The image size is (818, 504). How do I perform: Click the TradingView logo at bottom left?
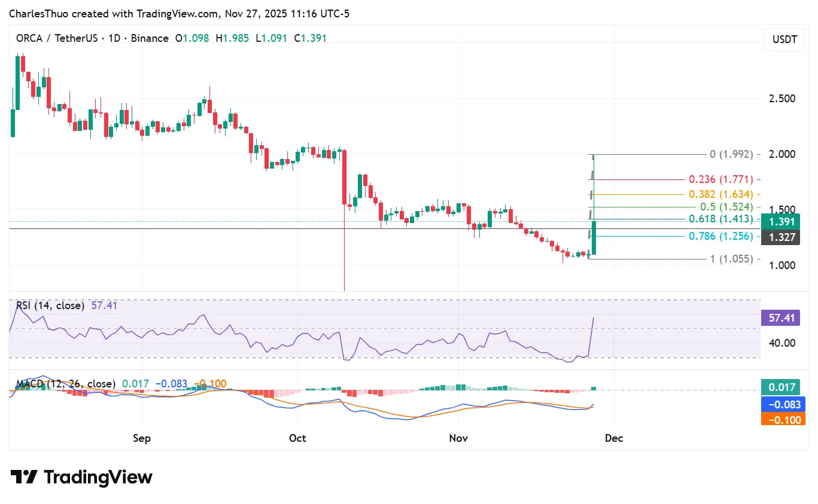pos(81,476)
